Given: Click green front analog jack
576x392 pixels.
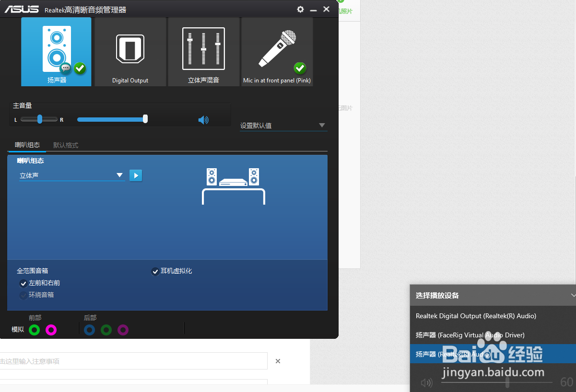Looking at the screenshot, I should tap(34, 330).
